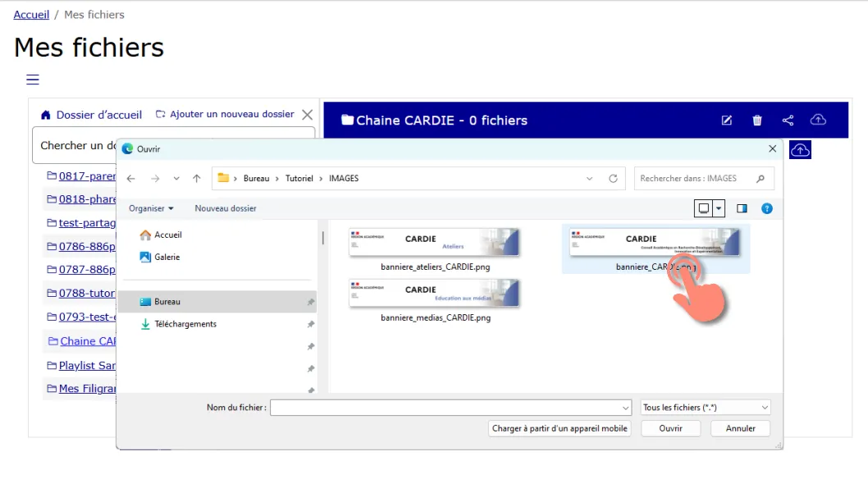This screenshot has height=488, width=868.
Task: Select Galerie in the navigation pane
Action: (159, 257)
